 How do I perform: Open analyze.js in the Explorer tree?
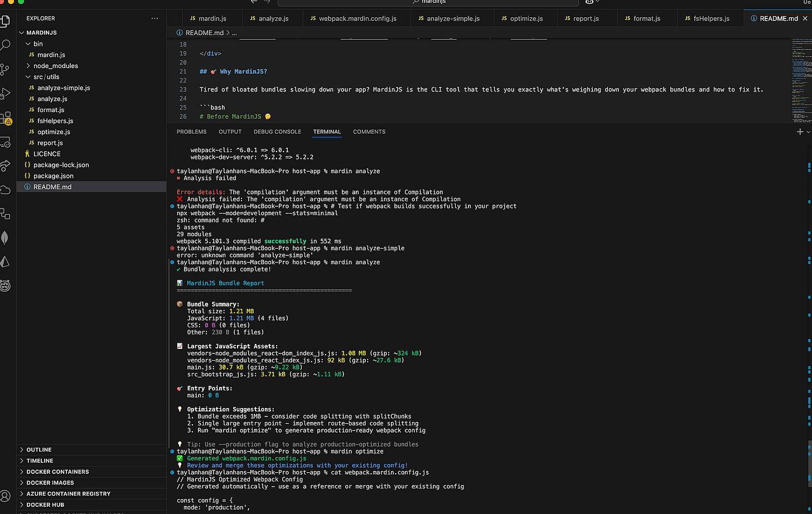(92, 99)
